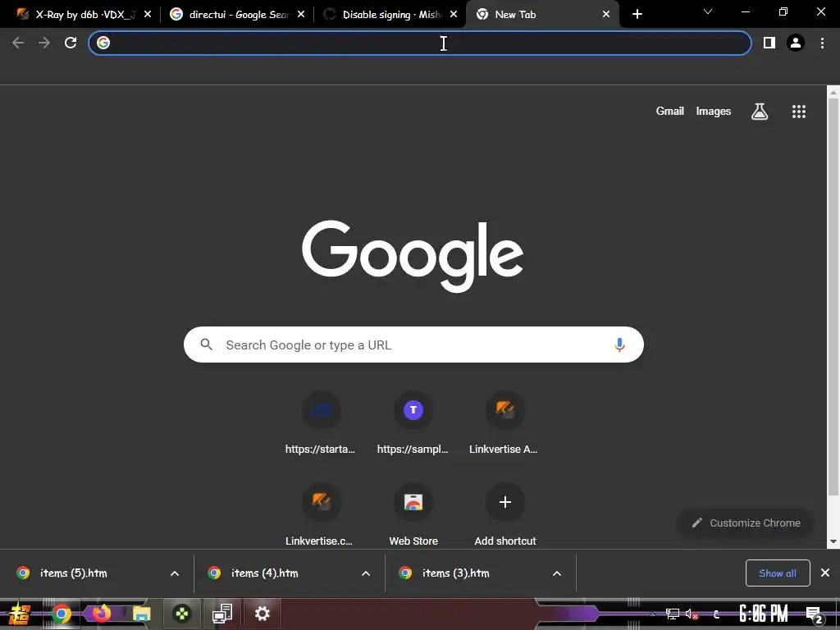The image size is (840, 630).
Task: Open the Start menu button on taskbar
Action: 20,614
